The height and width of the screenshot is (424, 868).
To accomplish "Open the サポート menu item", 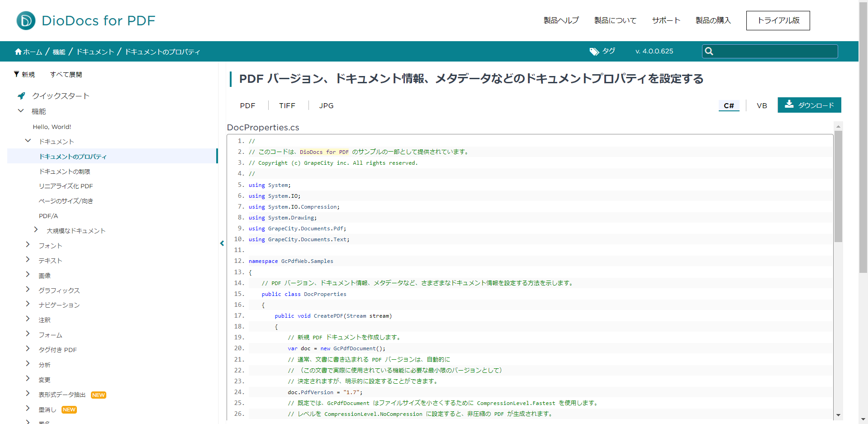I will (x=666, y=20).
